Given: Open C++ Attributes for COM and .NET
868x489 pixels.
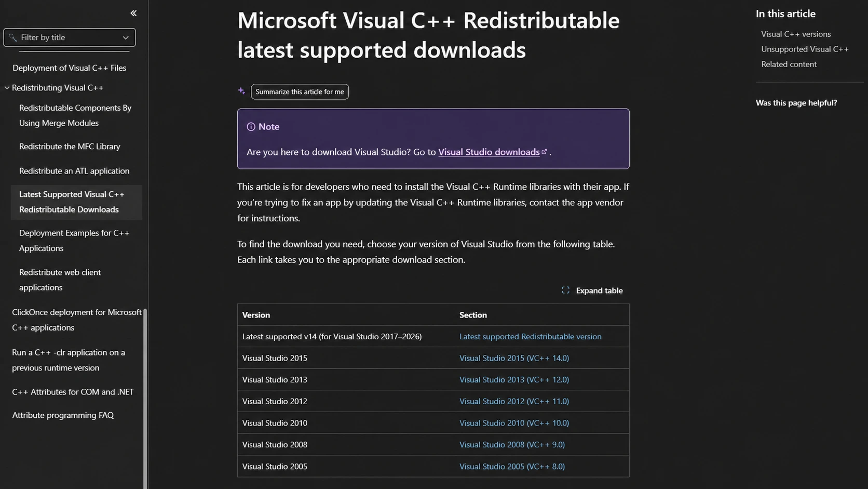Looking at the screenshot, I should [x=73, y=392].
